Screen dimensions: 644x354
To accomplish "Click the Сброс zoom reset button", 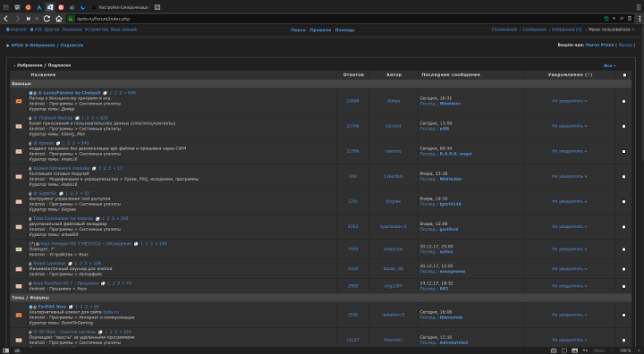I will (598, 350).
